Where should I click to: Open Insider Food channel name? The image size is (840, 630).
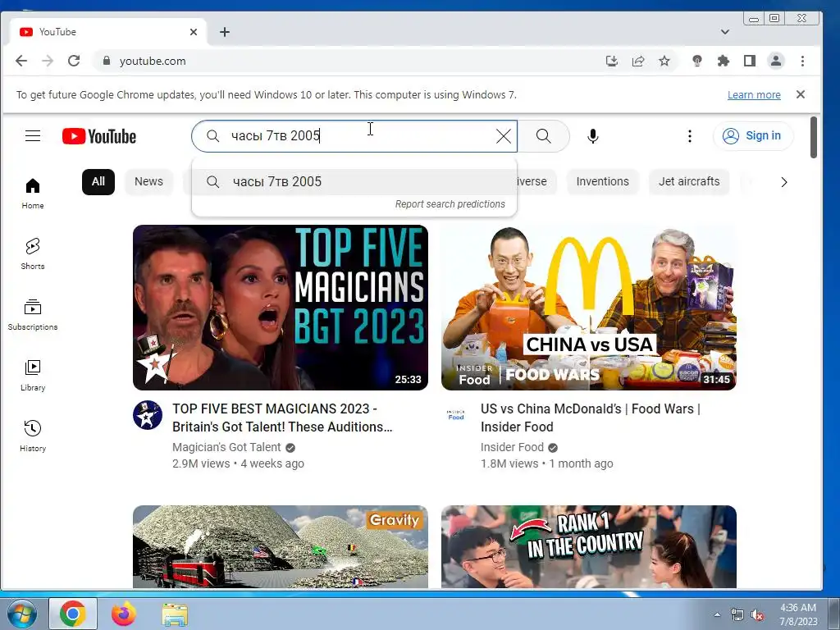[x=512, y=447]
